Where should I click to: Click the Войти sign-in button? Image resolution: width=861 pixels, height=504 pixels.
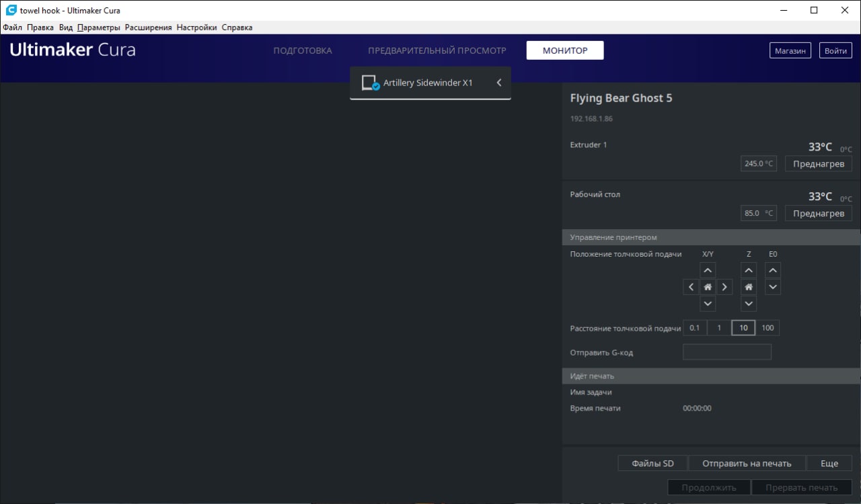[x=835, y=50]
